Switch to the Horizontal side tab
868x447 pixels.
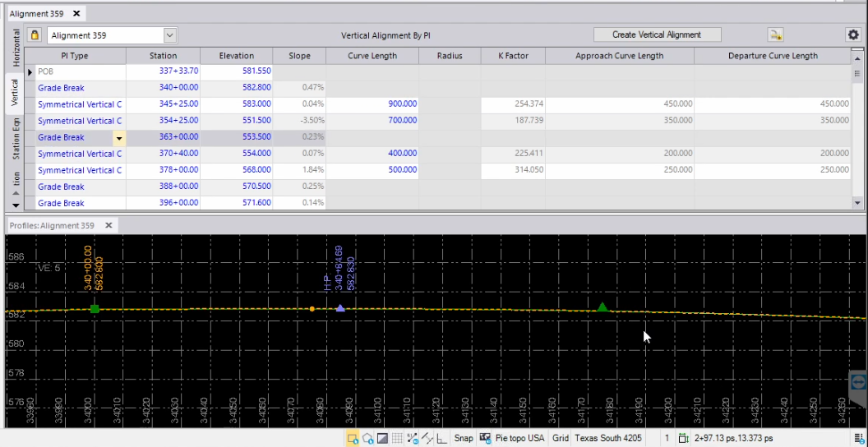15,48
